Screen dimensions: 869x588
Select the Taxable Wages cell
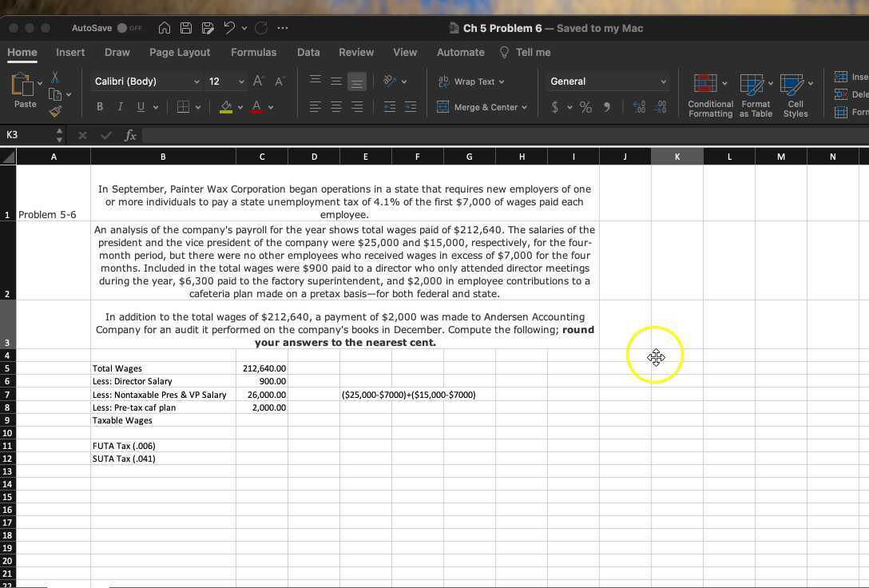coord(163,420)
